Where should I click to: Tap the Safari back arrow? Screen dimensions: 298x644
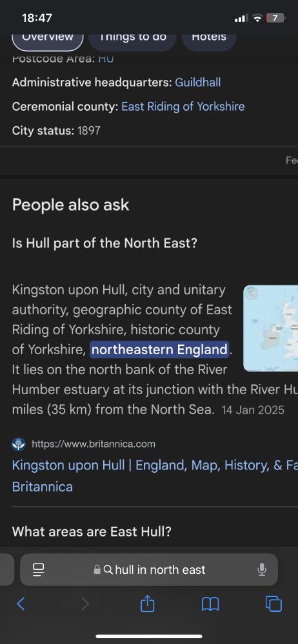21,604
